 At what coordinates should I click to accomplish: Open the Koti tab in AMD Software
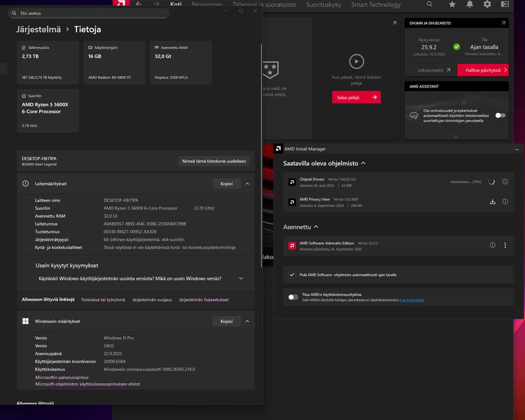(x=176, y=4)
